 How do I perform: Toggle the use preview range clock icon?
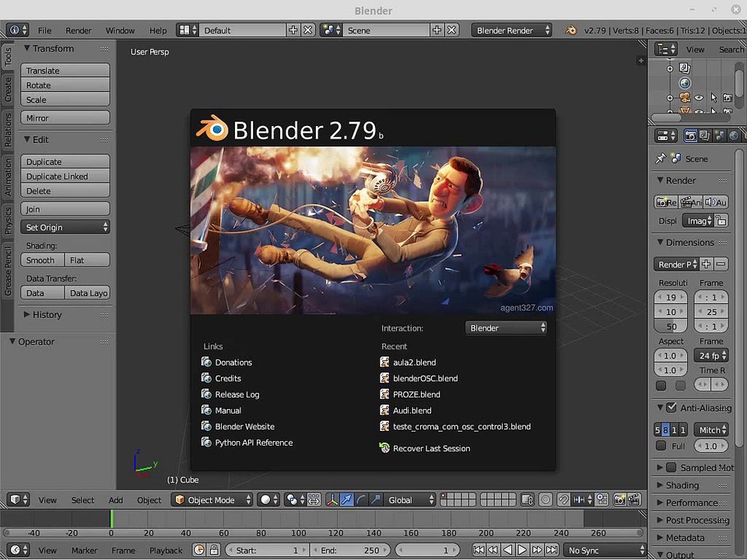point(199,550)
